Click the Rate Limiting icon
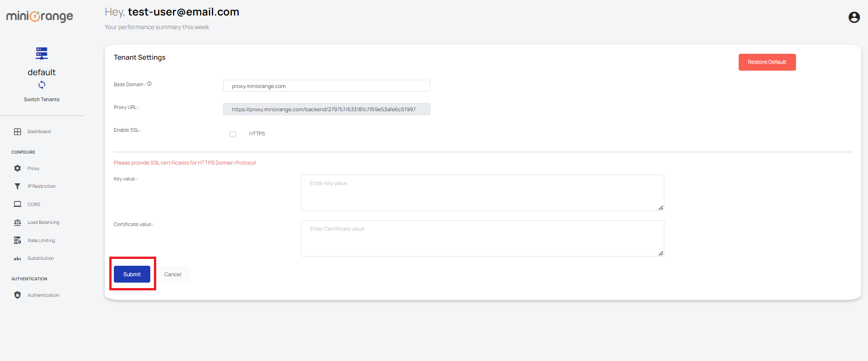Screen dimensions: 868x361 17,240
